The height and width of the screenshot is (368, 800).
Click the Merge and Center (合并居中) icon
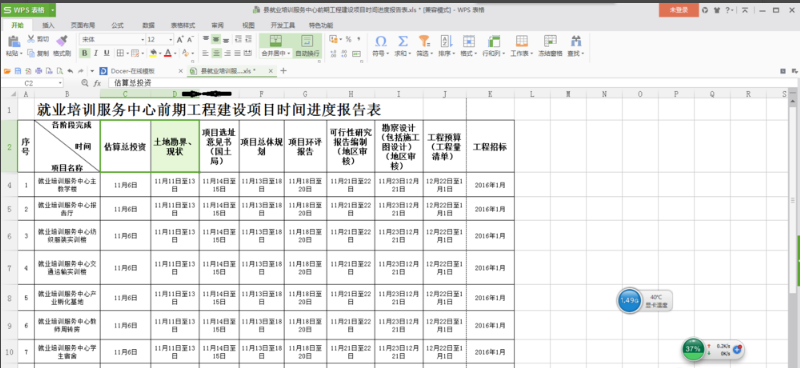(276, 41)
